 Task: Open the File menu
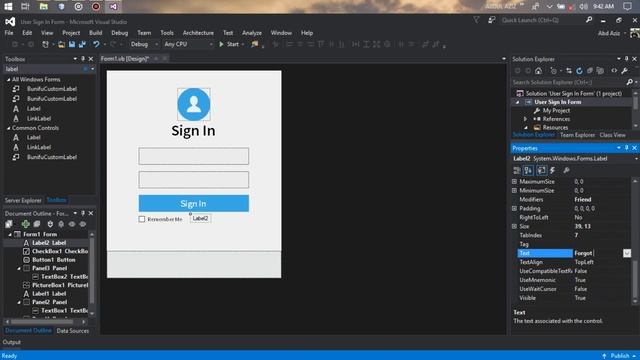pyautogui.click(x=9, y=33)
